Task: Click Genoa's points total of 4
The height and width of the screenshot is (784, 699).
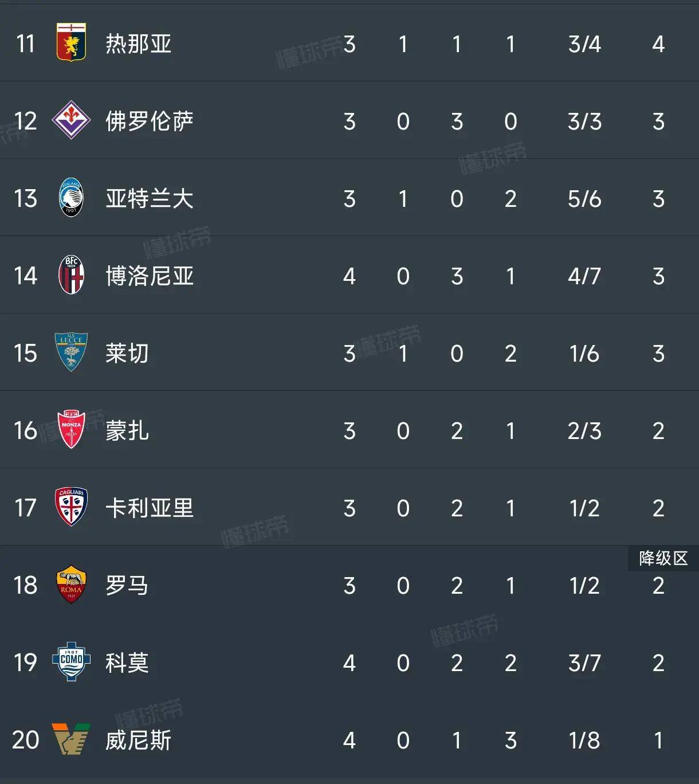Action: click(658, 42)
